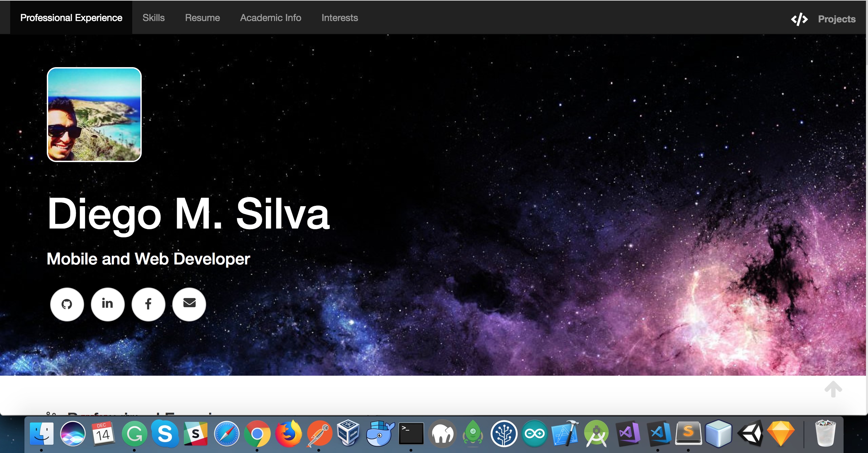Click the Facebook social icon

click(148, 304)
